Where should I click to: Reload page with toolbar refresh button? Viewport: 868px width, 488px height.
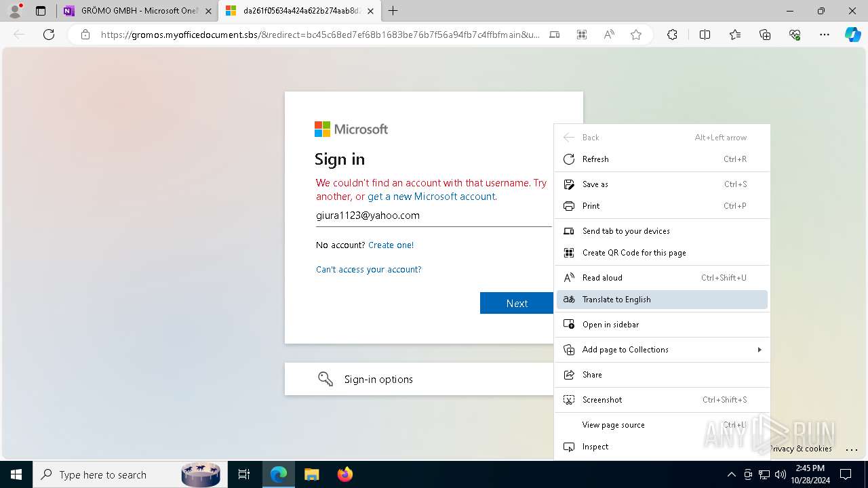click(49, 35)
